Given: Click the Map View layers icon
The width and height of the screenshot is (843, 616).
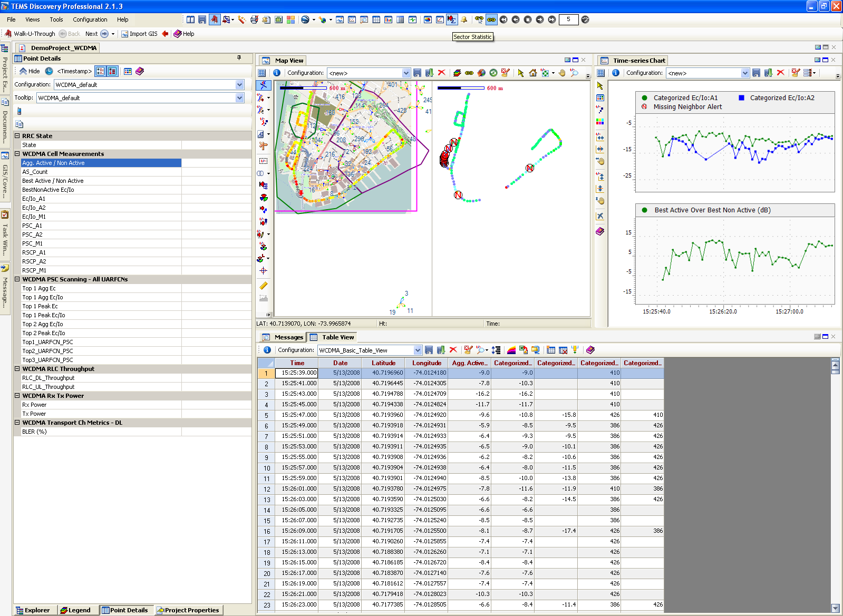Looking at the screenshot, I should click(x=457, y=73).
